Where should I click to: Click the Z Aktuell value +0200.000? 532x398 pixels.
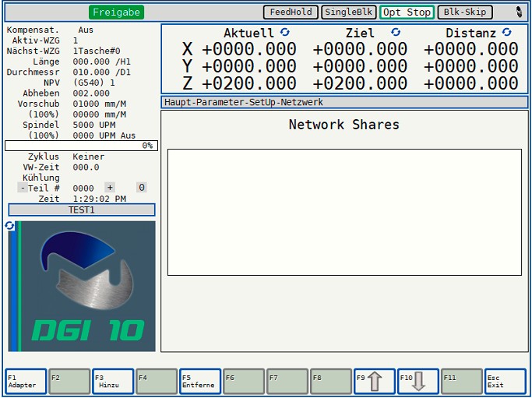tap(249, 83)
